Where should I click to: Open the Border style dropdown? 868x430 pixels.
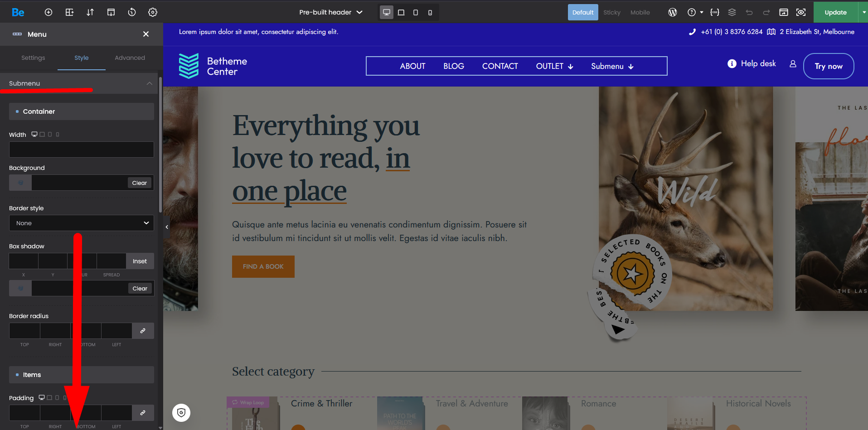(82, 223)
